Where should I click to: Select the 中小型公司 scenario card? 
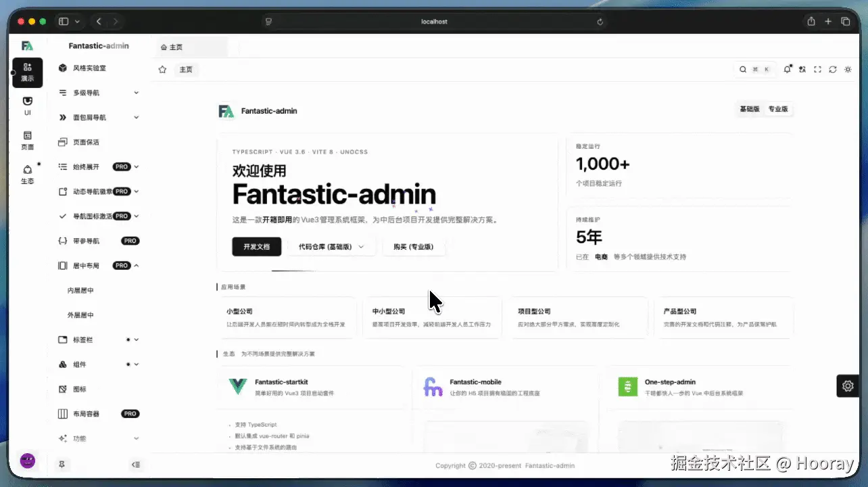click(433, 318)
